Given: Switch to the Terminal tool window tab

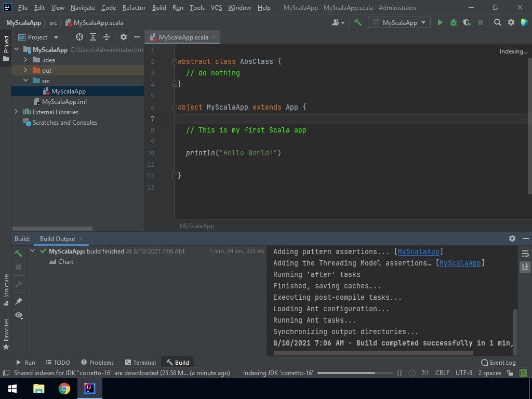Looking at the screenshot, I should pos(140,363).
